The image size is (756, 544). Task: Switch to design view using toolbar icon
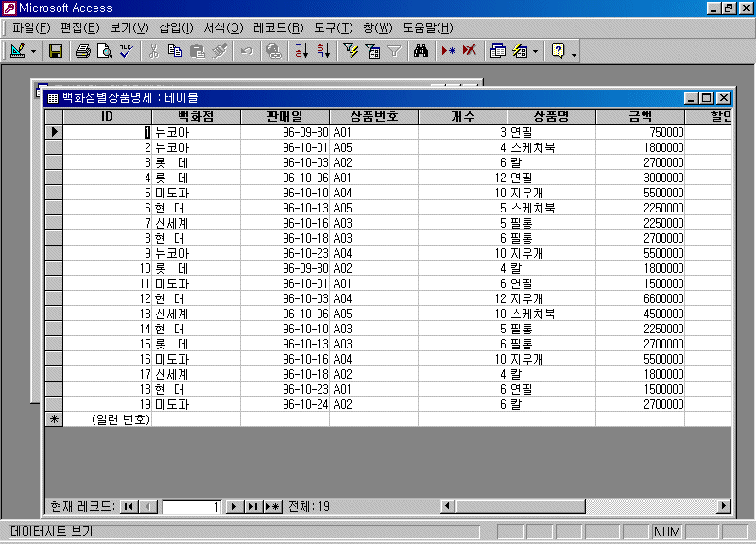pyautogui.click(x=17, y=51)
